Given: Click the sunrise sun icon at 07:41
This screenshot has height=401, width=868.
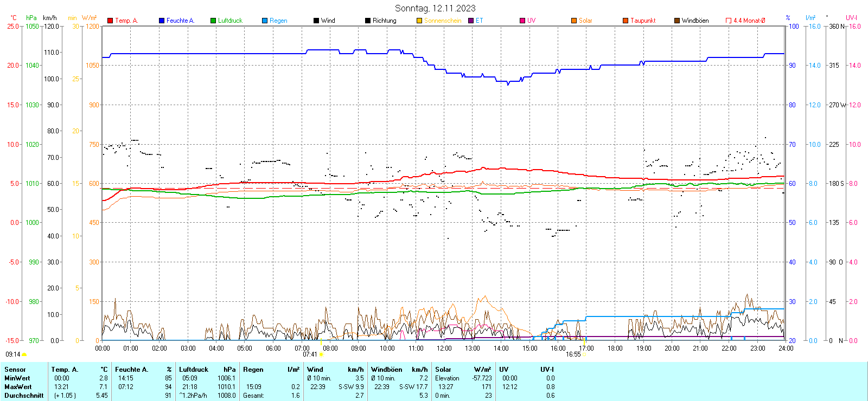Looking at the screenshot, I should (321, 354).
